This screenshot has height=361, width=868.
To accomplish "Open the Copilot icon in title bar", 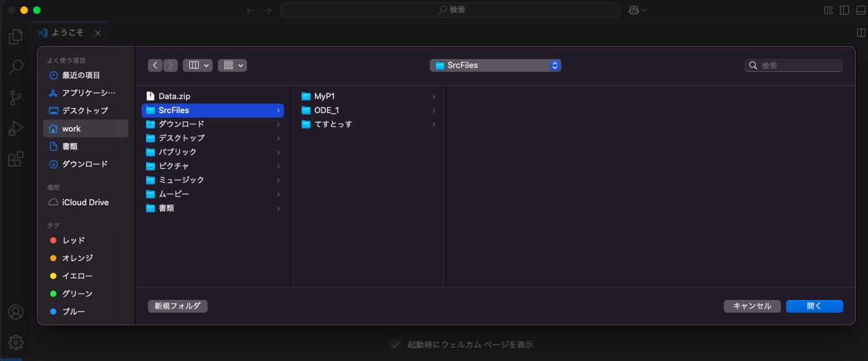I will [x=637, y=10].
